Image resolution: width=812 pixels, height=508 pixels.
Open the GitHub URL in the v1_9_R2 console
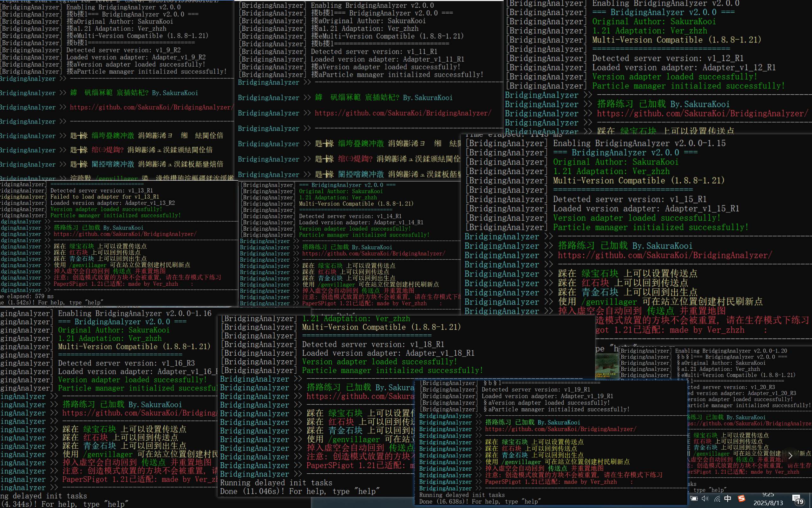[x=152, y=107]
